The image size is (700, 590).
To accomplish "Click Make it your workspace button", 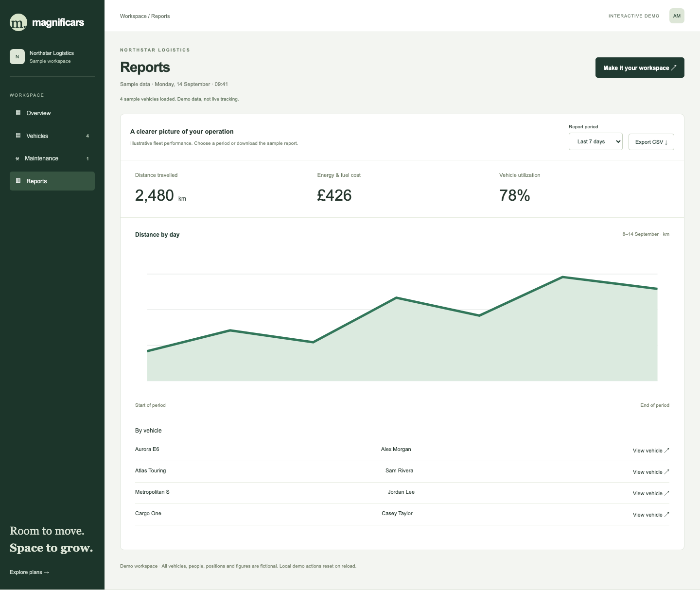I will (x=640, y=68).
